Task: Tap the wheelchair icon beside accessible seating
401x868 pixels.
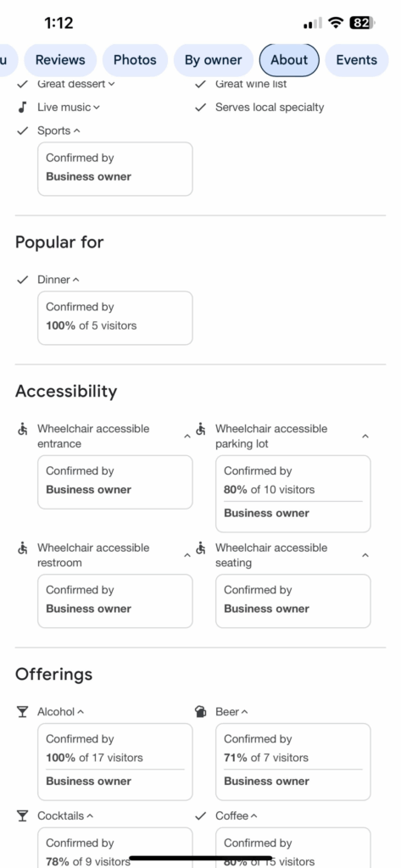Action: click(x=200, y=548)
